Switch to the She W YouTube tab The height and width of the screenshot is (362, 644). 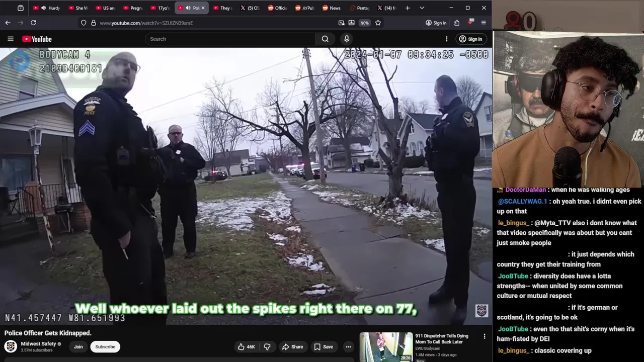(x=78, y=8)
